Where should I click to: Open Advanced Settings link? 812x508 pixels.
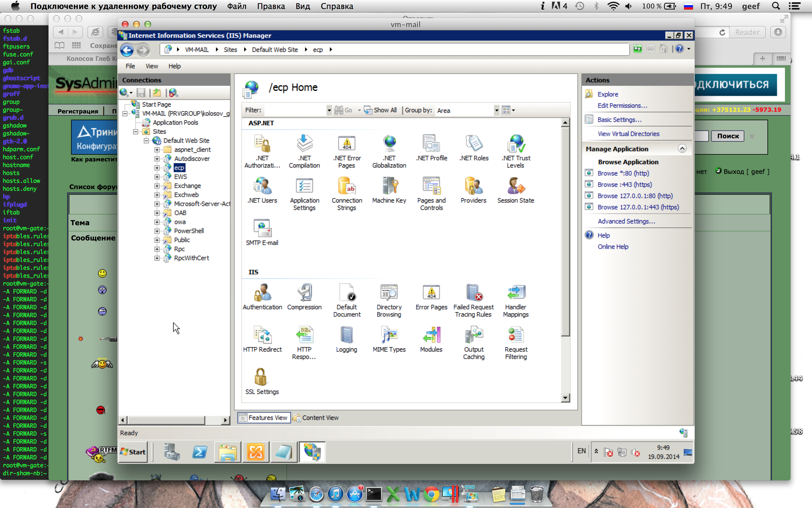[x=626, y=221]
